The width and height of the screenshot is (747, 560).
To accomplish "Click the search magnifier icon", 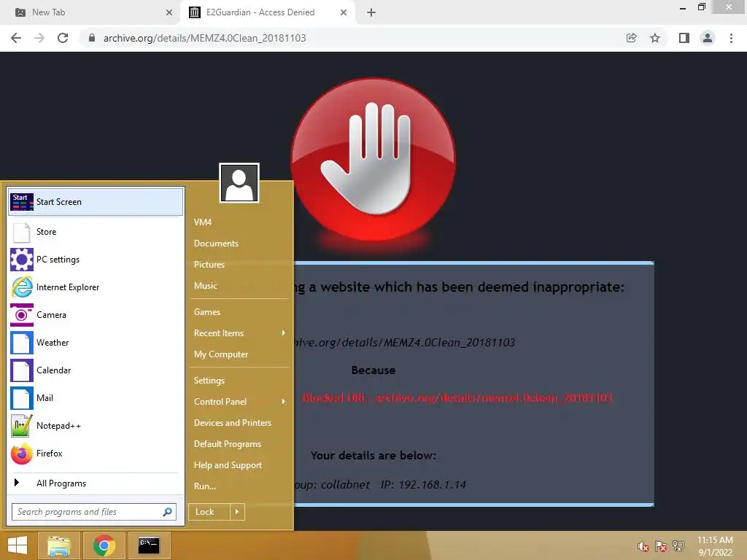I will pyautogui.click(x=167, y=512).
